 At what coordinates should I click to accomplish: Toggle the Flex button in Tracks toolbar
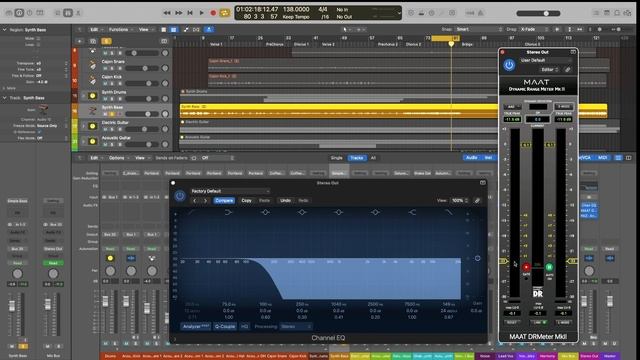pyautogui.click(x=196, y=29)
